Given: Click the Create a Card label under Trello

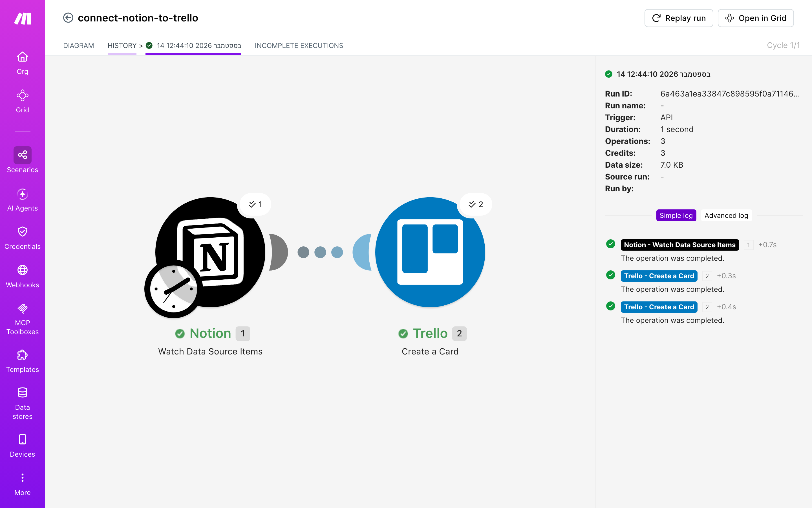Looking at the screenshot, I should (x=430, y=351).
